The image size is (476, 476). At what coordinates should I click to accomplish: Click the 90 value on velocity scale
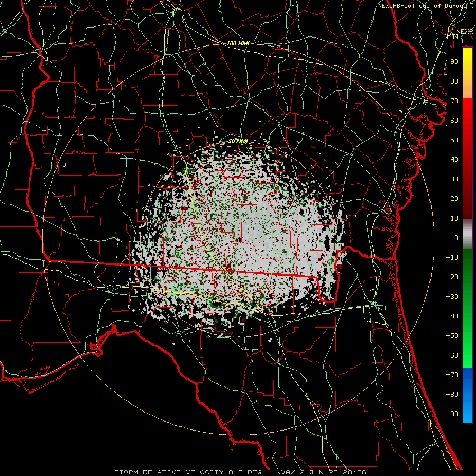[x=454, y=62]
